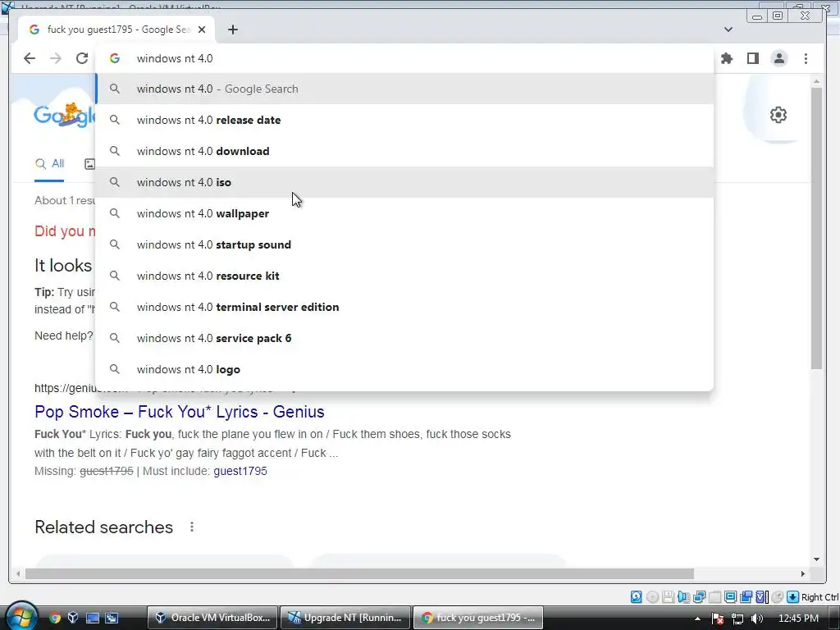Switch to Oracle VM VirtualBox taskbar button
This screenshot has height=630, width=840.
(x=212, y=618)
